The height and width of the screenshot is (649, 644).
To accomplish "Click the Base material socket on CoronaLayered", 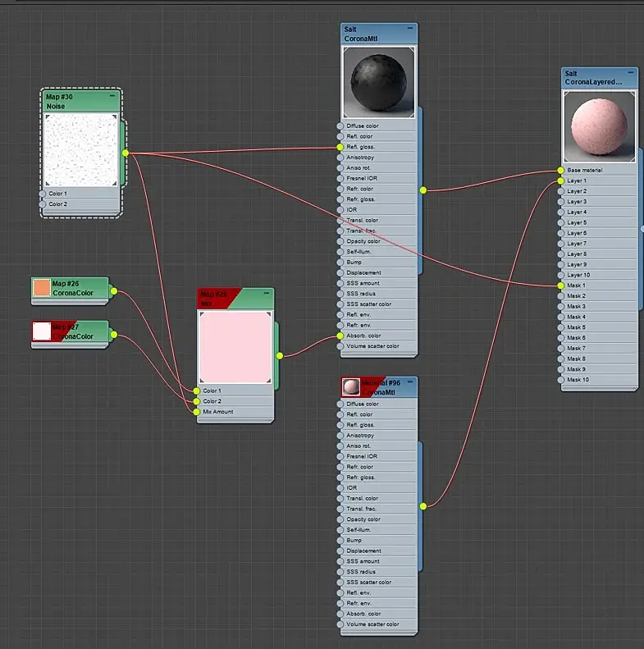I will (560, 170).
